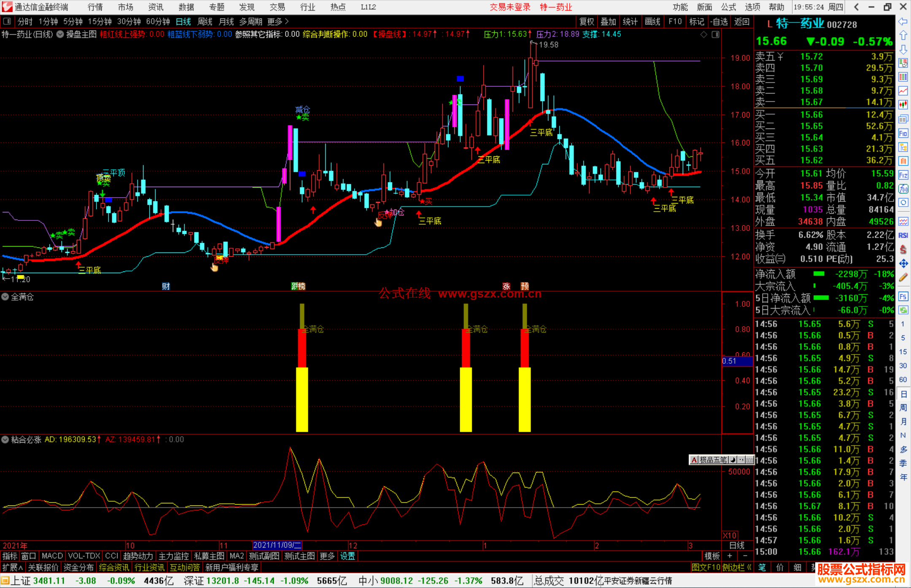Image resolution: width=911 pixels, height=588 pixels.
Task: Select 15-minute period in right sidebar
Action: pos(903,352)
